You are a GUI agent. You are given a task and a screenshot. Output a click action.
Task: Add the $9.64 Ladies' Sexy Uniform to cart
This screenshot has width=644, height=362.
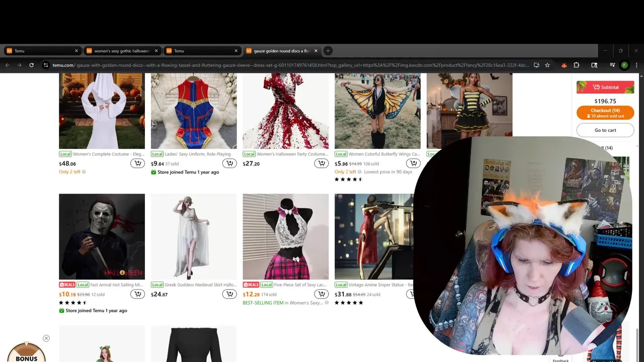click(229, 163)
